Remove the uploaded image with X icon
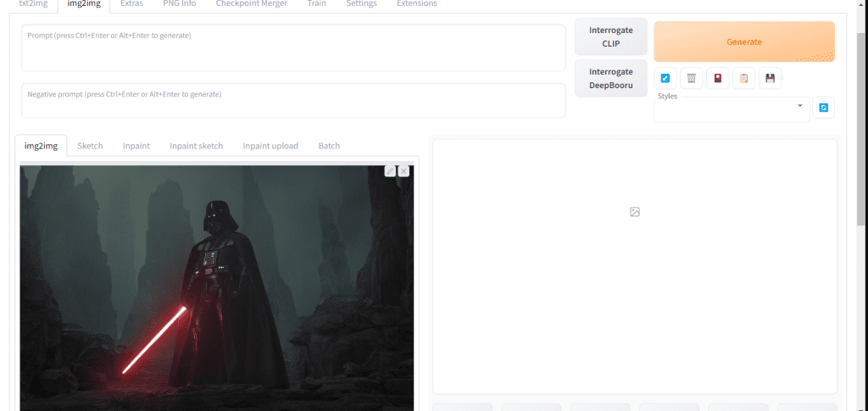Viewport: 868px width, 411px height. click(403, 171)
